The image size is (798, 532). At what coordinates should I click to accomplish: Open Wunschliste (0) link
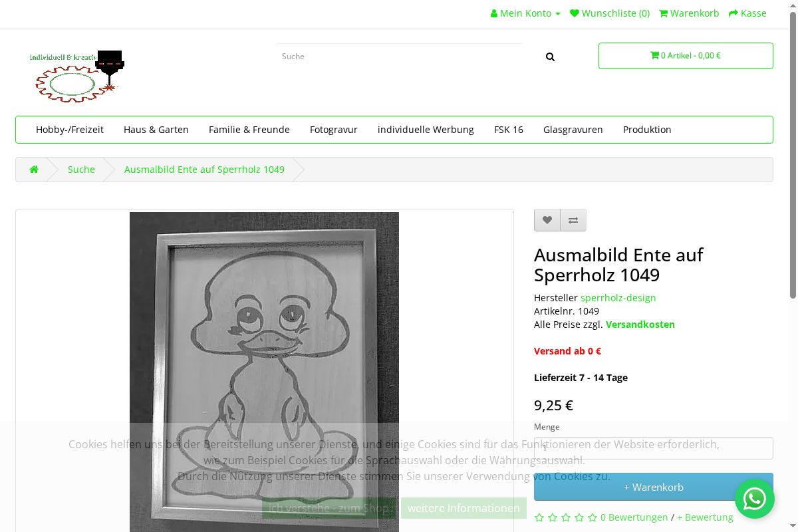pos(610,13)
